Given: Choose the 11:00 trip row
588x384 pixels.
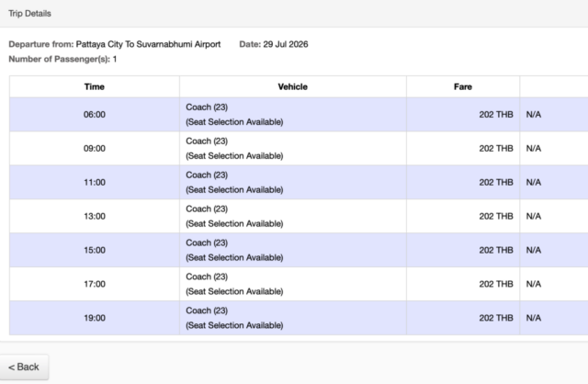Looking at the screenshot, I should (299, 182).
